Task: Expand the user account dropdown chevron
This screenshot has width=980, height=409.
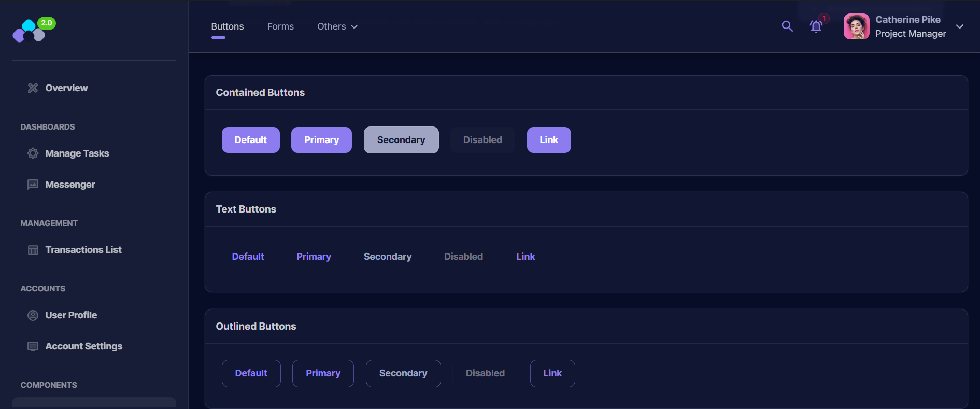Action: [x=960, y=26]
